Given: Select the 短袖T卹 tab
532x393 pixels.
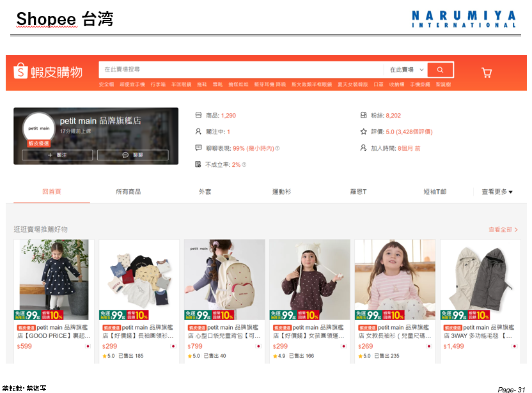Looking at the screenshot, I should tap(435, 192).
